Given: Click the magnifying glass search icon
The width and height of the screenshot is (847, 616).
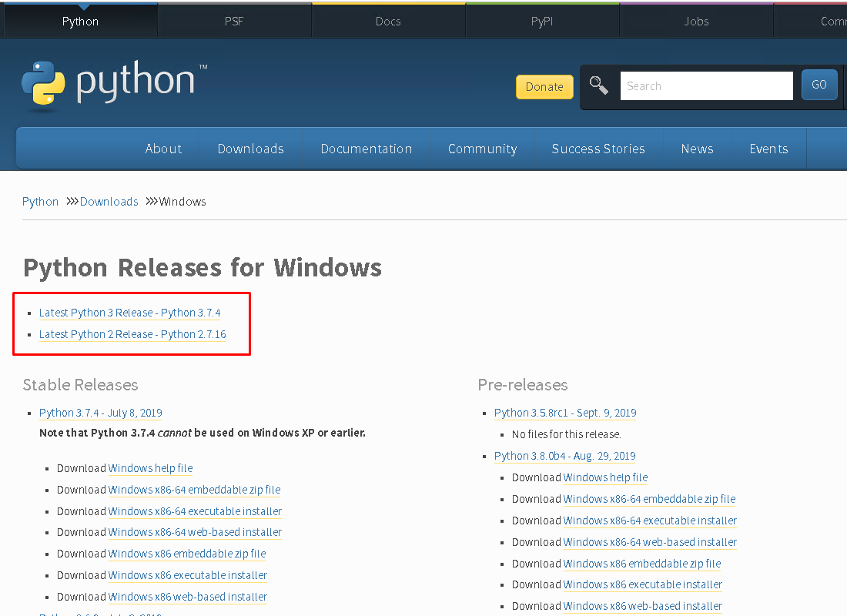Looking at the screenshot, I should pos(598,85).
